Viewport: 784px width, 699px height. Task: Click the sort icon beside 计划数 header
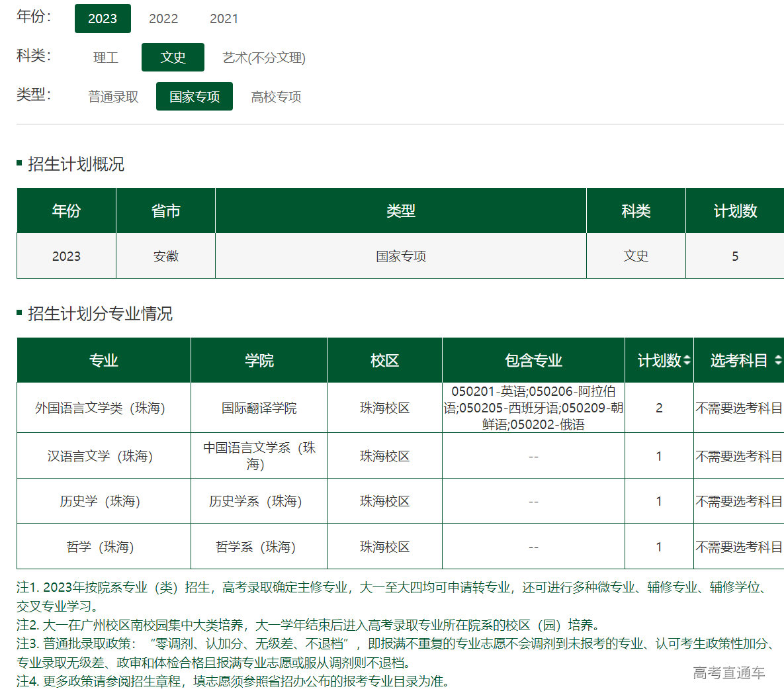tap(687, 360)
